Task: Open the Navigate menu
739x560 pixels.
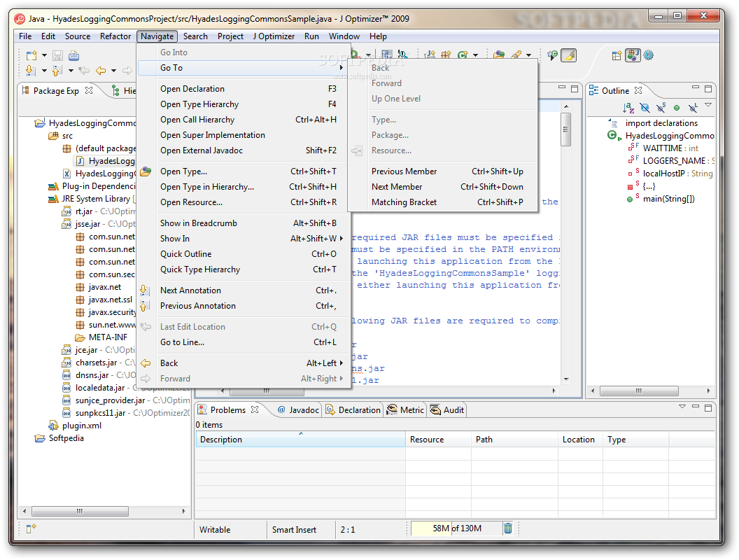Action: [157, 36]
